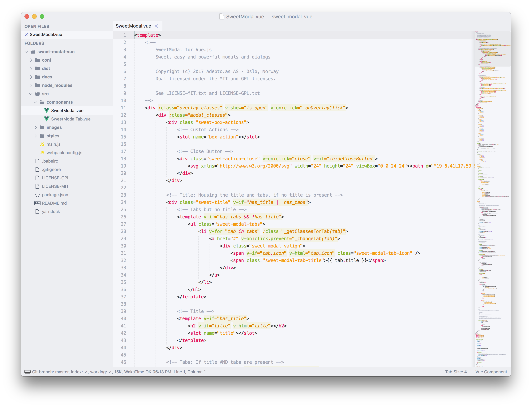Expand the images folder arrow
The image size is (532, 407).
(36, 127)
